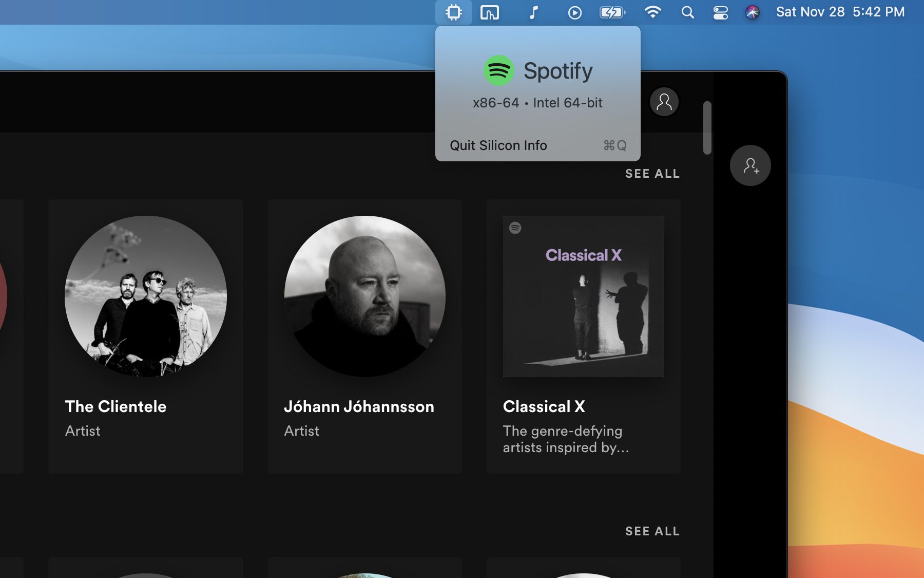The image size is (924, 578).
Task: Click the lower SEE ALL link
Action: click(x=652, y=531)
